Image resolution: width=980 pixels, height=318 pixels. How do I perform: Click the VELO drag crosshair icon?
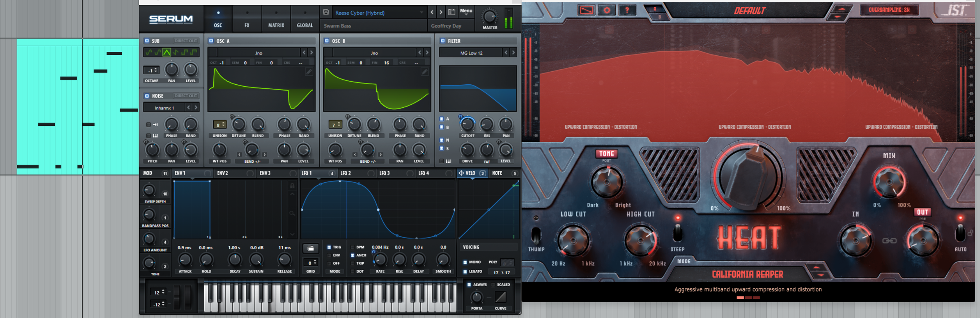[461, 173]
